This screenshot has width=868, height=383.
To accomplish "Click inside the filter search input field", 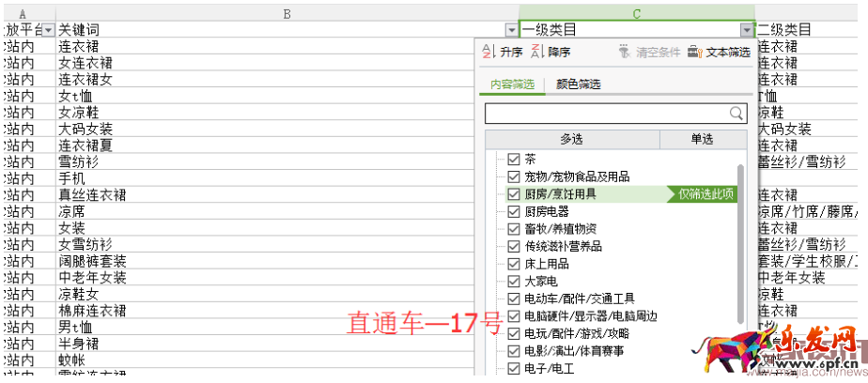I will 606,114.
